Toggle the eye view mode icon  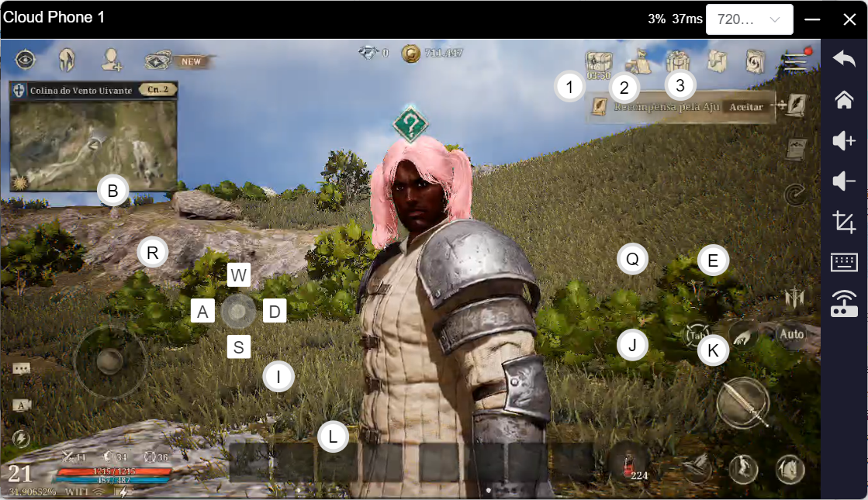(26, 59)
